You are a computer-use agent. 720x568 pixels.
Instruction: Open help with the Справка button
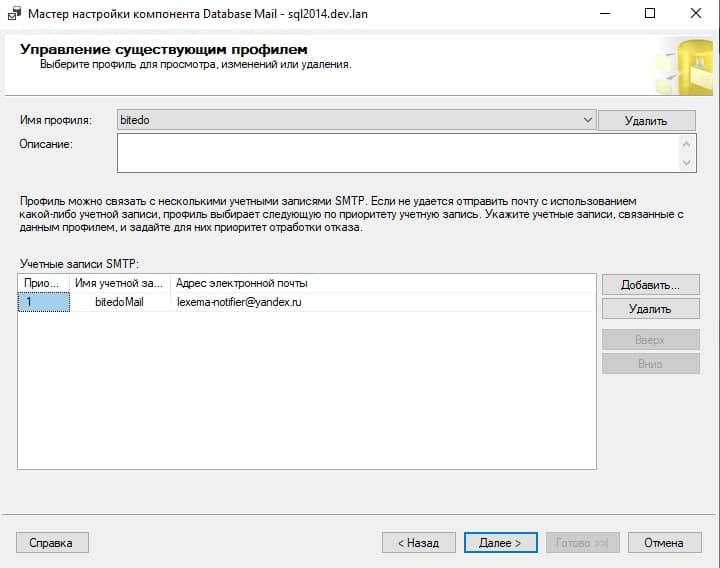[52, 543]
